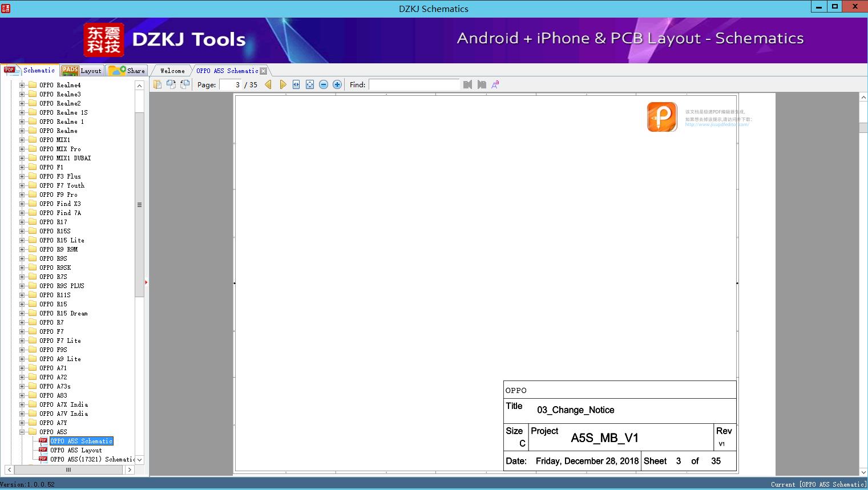868x490 pixels.
Task: Click the copy page icon in toolbar
Action: 158,84
